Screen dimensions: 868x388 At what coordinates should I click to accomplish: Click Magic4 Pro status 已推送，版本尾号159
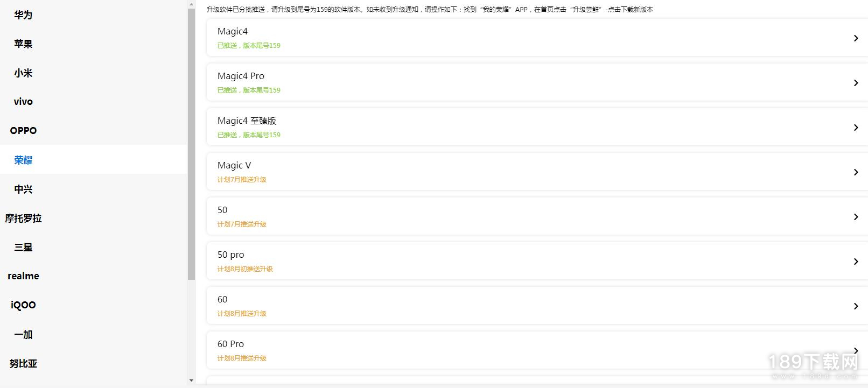click(249, 90)
